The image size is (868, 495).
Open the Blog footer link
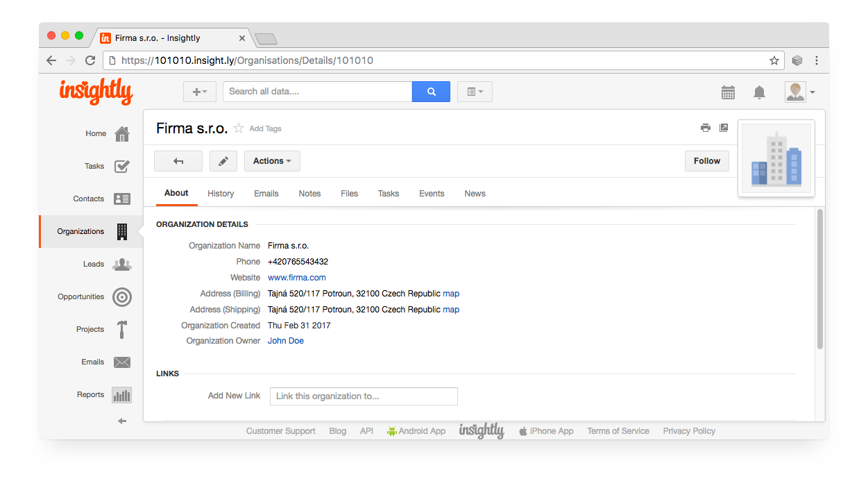[338, 431]
